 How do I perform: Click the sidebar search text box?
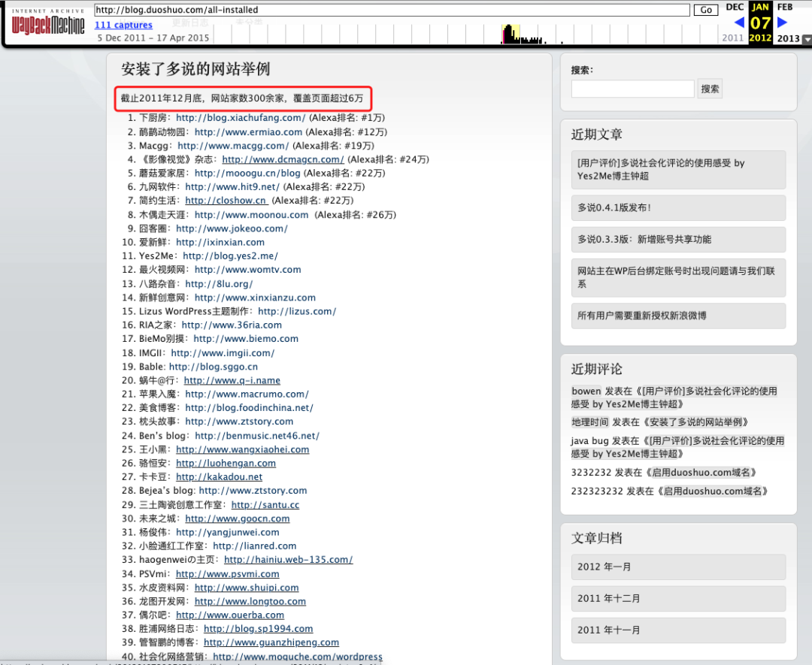(632, 89)
